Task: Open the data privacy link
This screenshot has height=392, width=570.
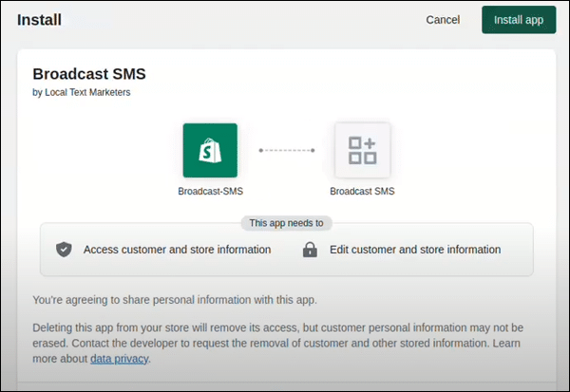Action: click(x=120, y=359)
